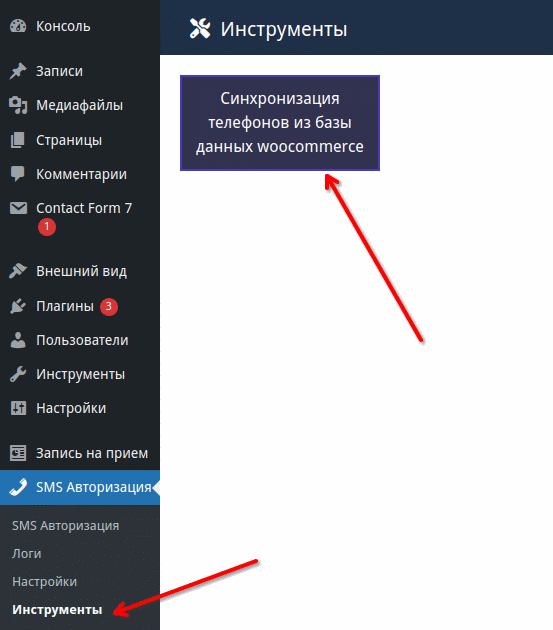Click the Contact Form 7 envelope icon
The width and height of the screenshot is (553, 630).
(x=18, y=208)
